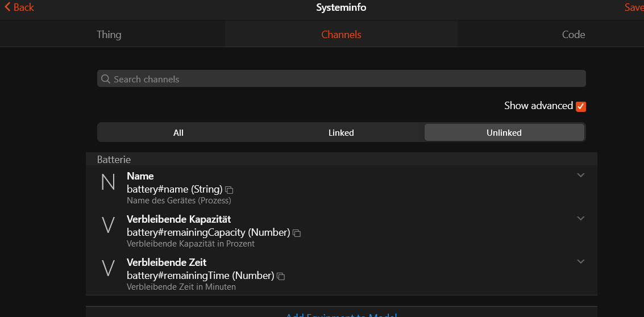Click Add Equipment to Model link
Viewport: 644px width, 317px height.
point(341,315)
